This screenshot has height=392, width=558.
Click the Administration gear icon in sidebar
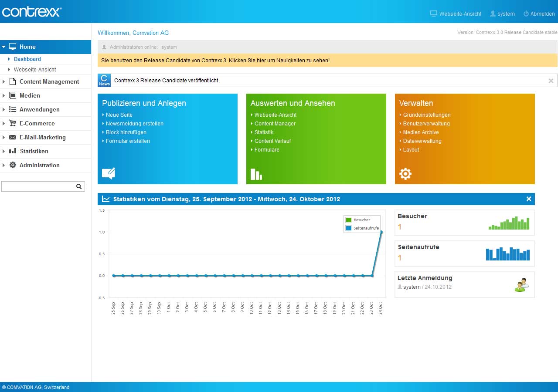[x=13, y=165]
